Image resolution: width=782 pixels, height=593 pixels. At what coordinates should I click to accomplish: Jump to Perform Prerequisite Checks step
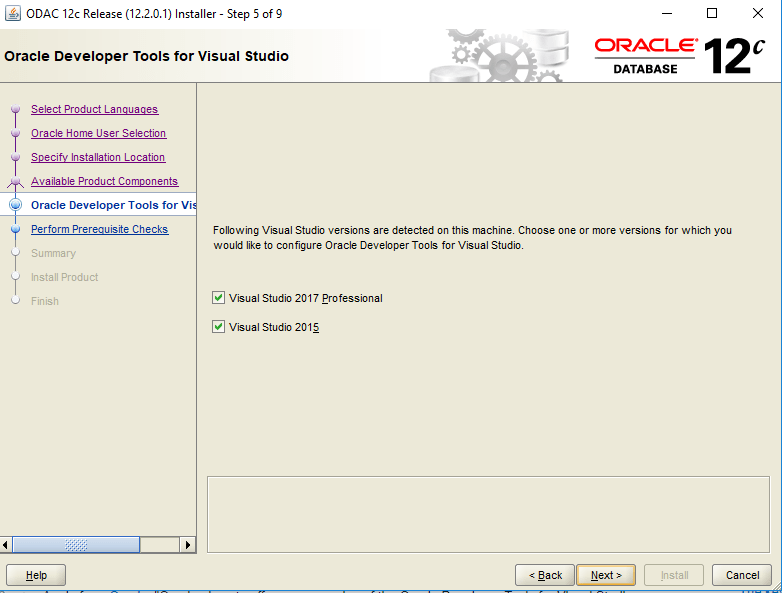tap(99, 229)
